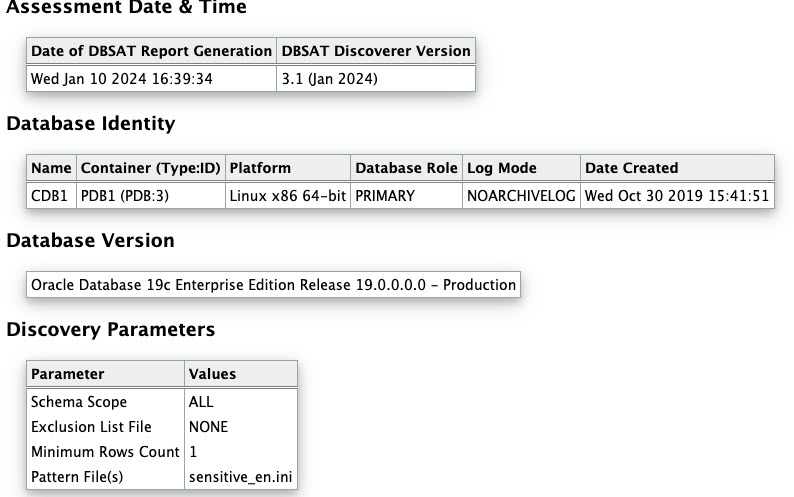Click the sensitive_en.ini pattern file value

point(241,477)
